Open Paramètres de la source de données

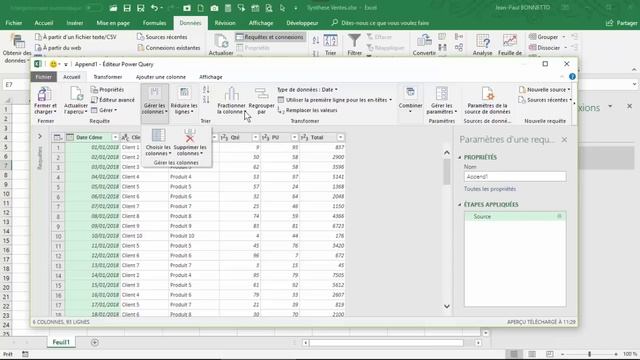(x=487, y=100)
